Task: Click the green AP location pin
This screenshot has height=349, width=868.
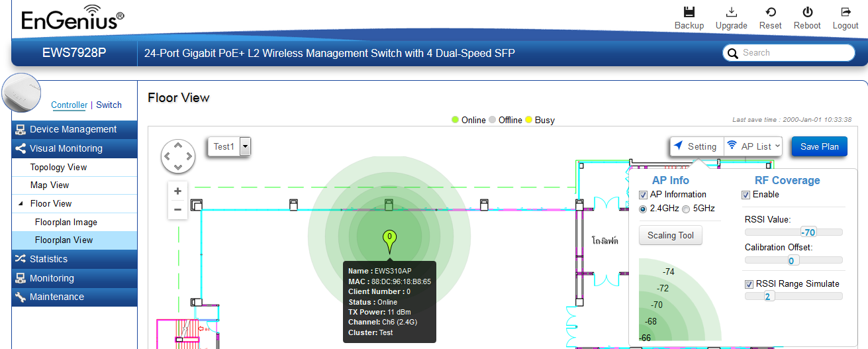Action: 389,242
